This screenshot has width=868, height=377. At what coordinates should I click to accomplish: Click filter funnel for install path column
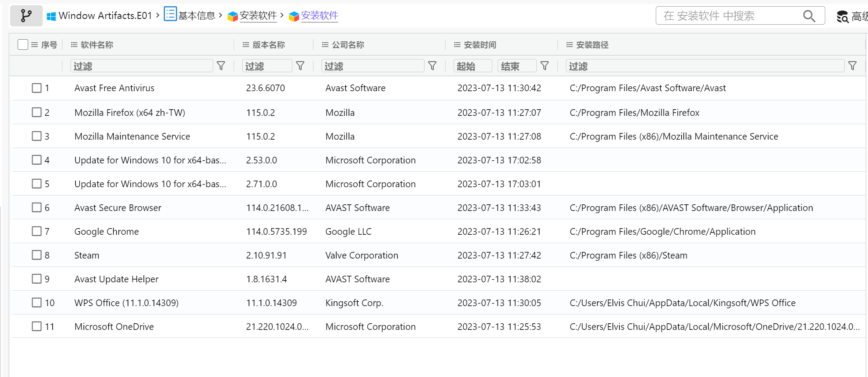[853, 66]
